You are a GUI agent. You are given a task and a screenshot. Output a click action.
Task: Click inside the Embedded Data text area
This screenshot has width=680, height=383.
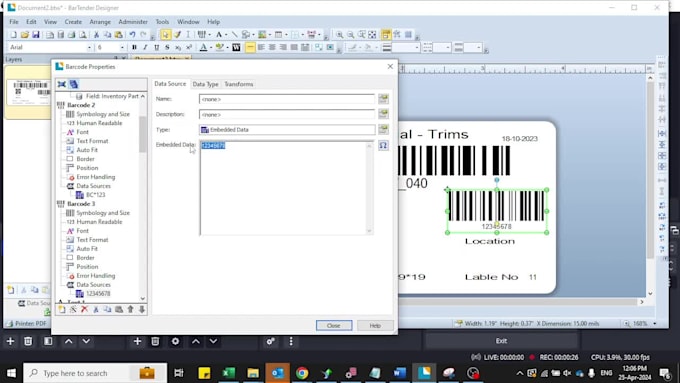[286, 188]
